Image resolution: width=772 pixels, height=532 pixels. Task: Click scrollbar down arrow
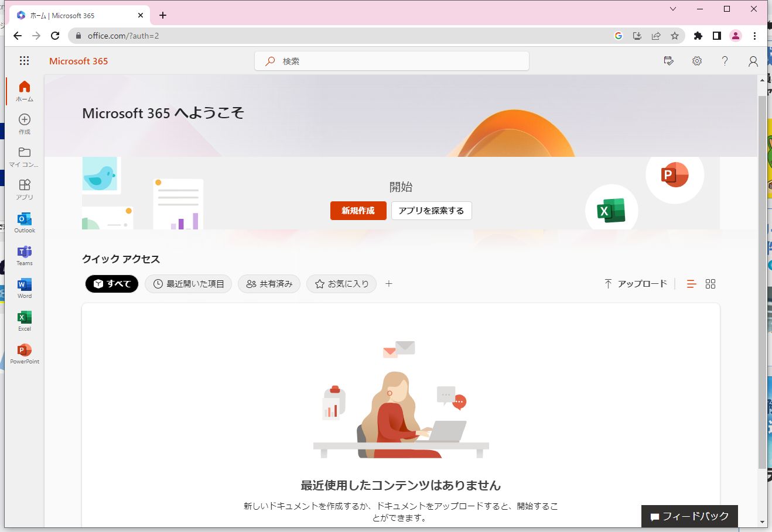pyautogui.click(x=762, y=522)
